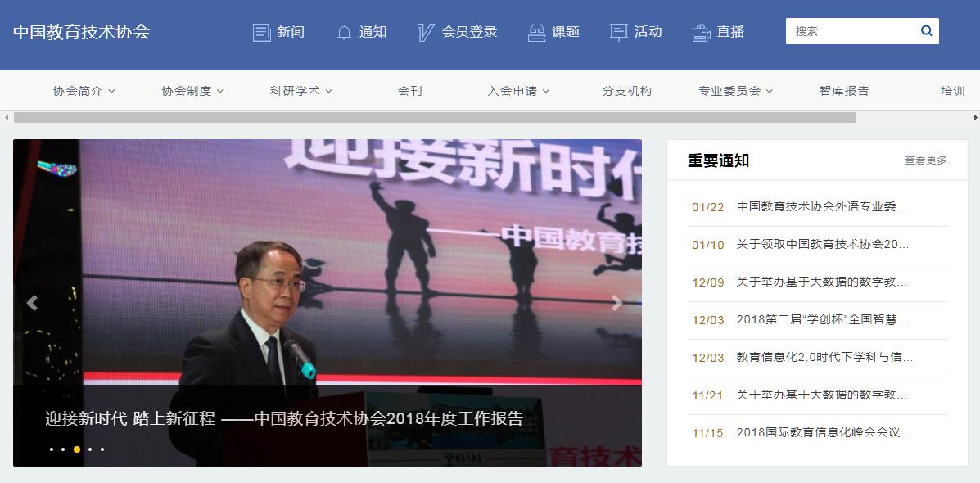The width and height of the screenshot is (980, 483).
Task: Click the search magnifier icon
Action: (926, 30)
